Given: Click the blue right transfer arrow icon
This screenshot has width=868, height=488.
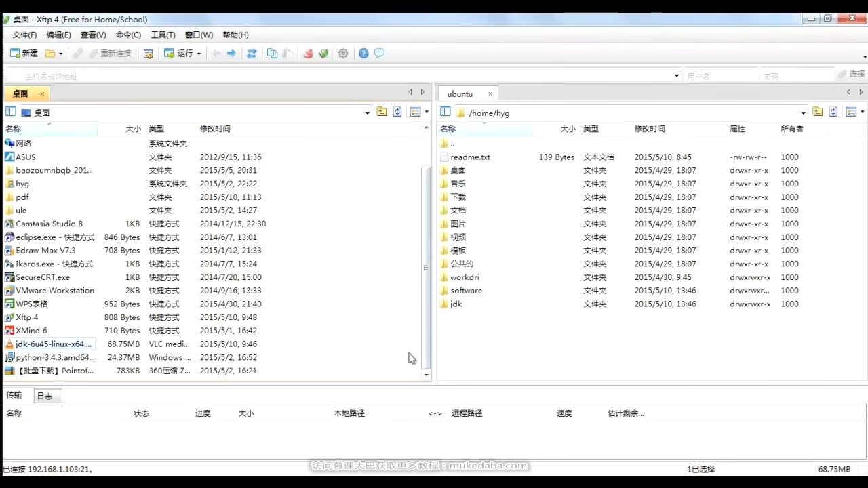Looking at the screenshot, I should pyautogui.click(x=231, y=54).
